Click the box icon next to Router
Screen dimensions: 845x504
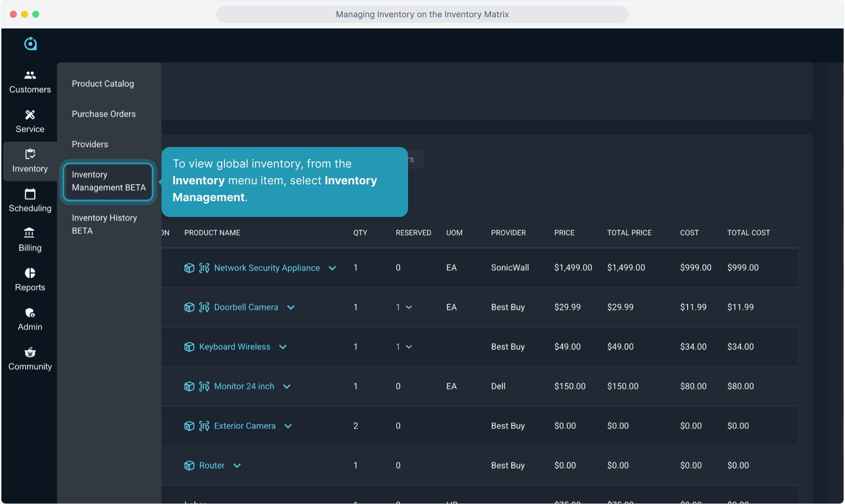pos(189,465)
